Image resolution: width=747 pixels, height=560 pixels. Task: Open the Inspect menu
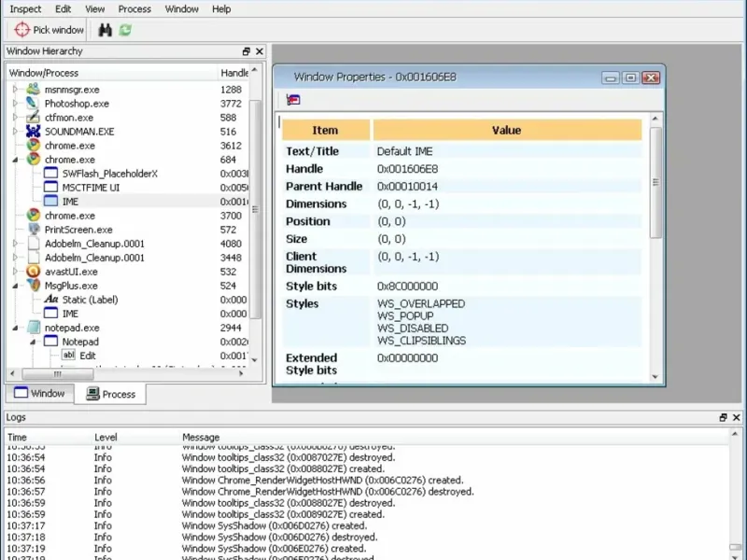[25, 9]
